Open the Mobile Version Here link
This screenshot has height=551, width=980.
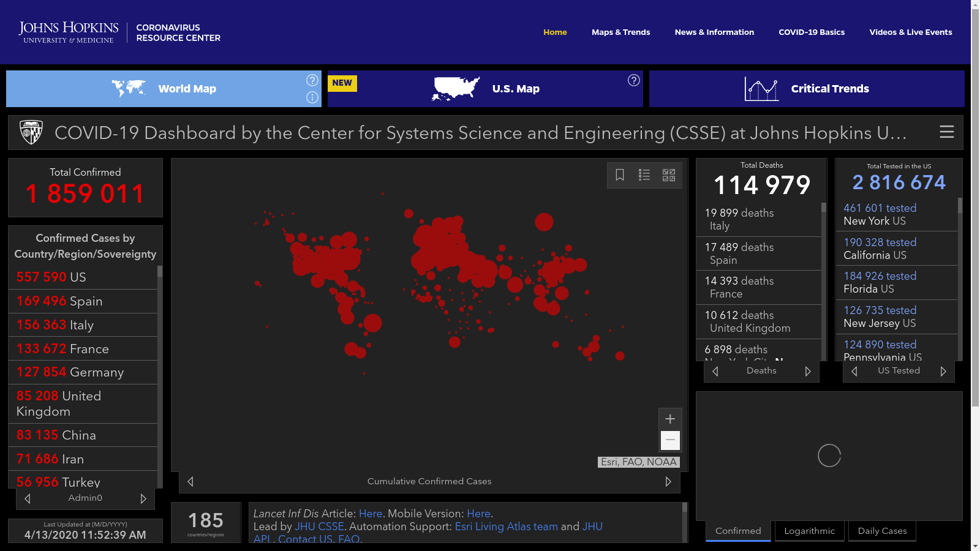[x=478, y=514]
